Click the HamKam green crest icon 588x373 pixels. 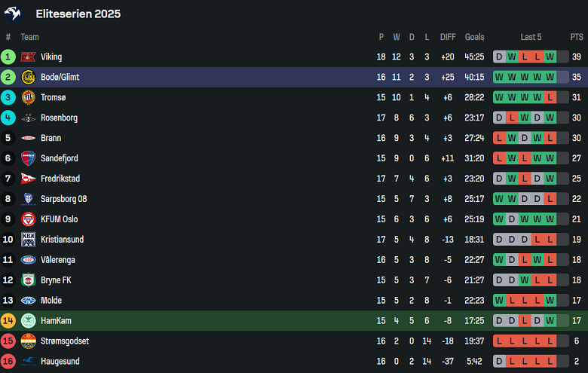pos(28,321)
